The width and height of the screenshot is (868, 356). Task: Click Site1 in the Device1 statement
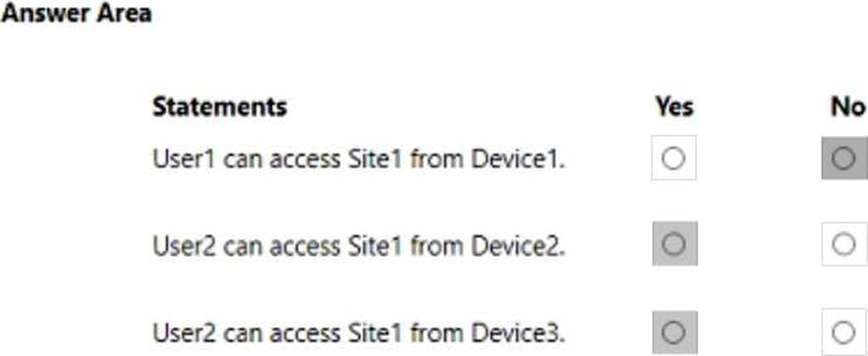click(x=374, y=159)
